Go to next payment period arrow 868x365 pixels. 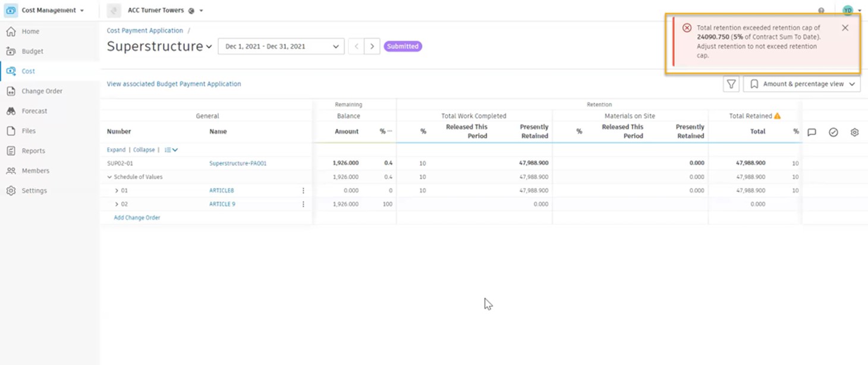pos(372,46)
